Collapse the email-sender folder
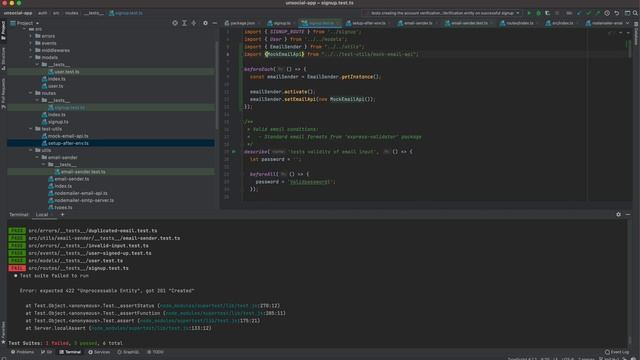The width and height of the screenshot is (640, 360). click(x=38, y=158)
